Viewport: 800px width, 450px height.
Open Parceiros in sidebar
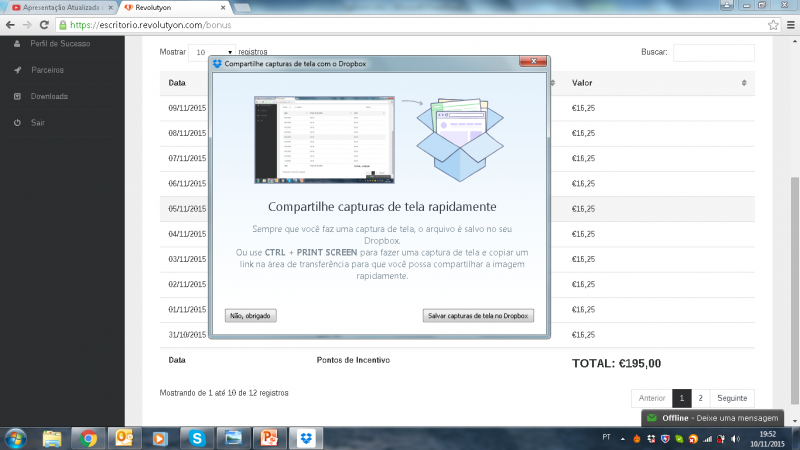[x=47, y=70]
